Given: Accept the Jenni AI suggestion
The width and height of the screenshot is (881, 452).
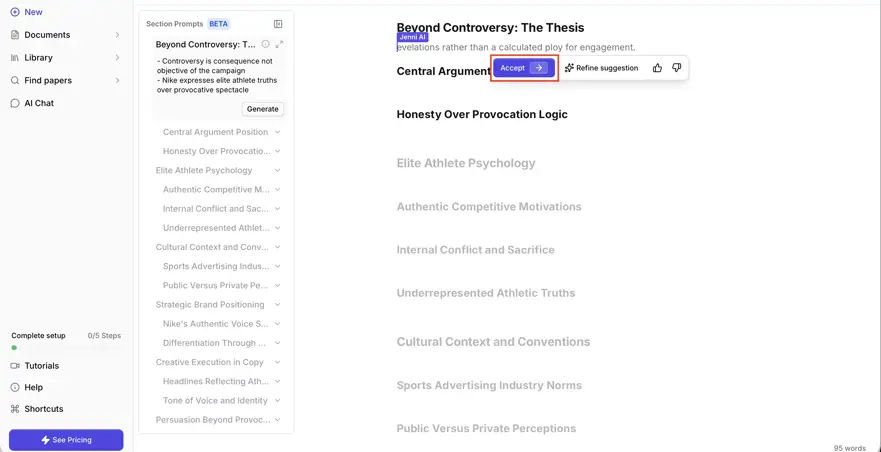Looking at the screenshot, I should click(524, 68).
